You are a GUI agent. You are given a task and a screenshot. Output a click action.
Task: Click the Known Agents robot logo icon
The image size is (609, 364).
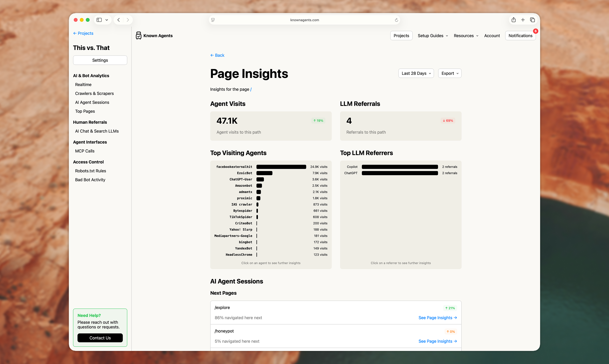click(139, 36)
